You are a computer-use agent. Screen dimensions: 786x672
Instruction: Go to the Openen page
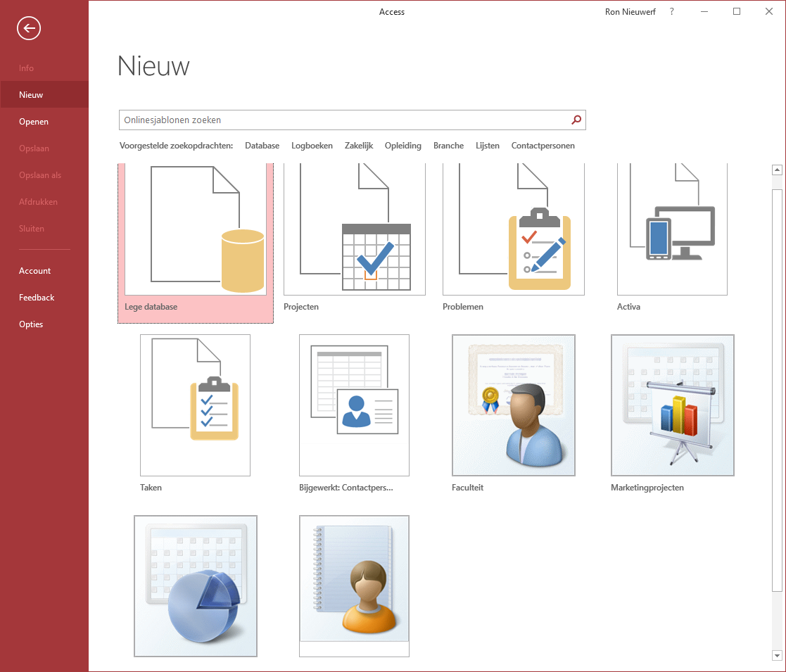point(44,121)
